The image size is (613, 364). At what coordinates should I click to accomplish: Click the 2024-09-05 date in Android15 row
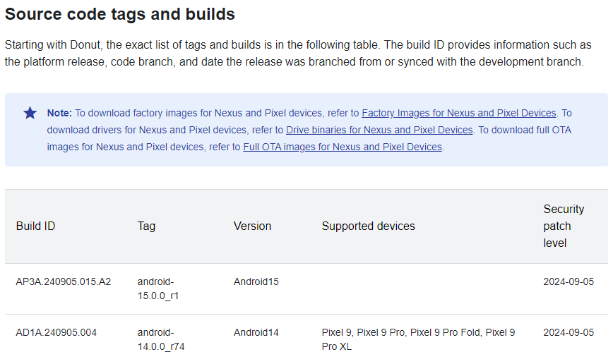[569, 281]
